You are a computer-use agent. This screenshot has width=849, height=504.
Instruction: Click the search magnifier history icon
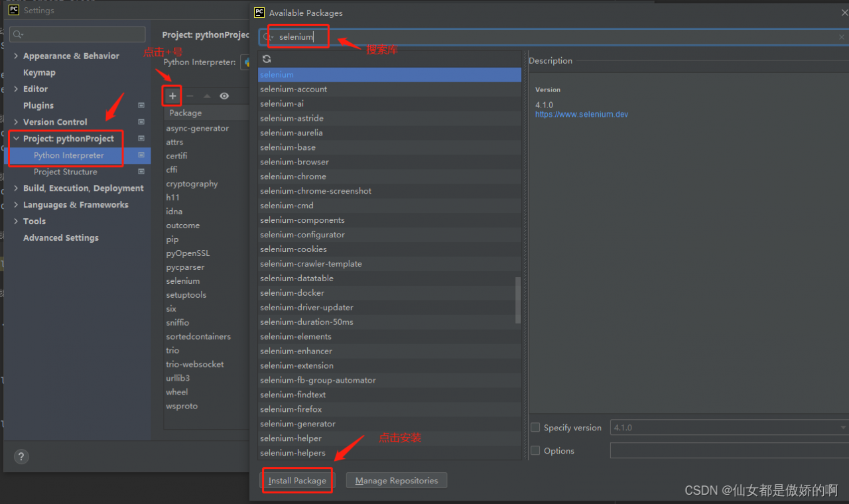268,37
